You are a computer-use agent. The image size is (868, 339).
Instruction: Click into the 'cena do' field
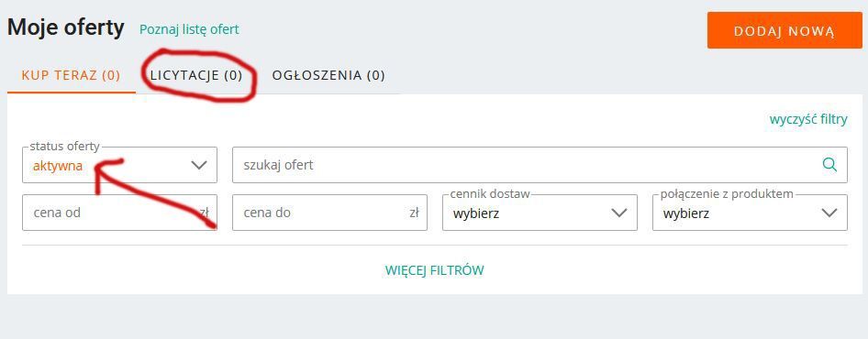click(329, 213)
